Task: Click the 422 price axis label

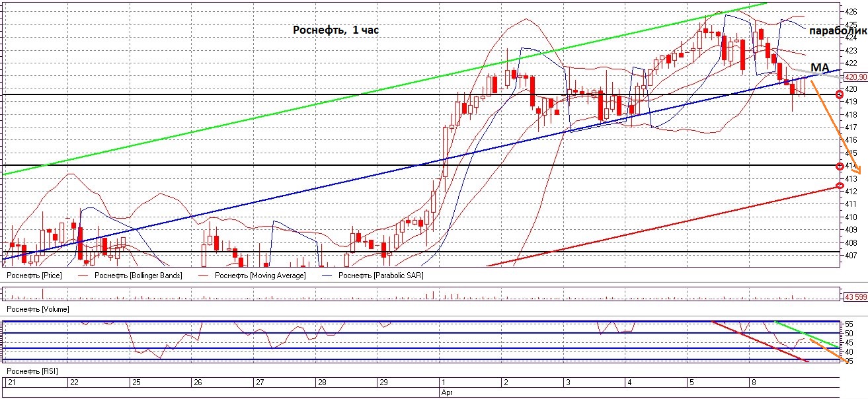Action: click(851, 63)
